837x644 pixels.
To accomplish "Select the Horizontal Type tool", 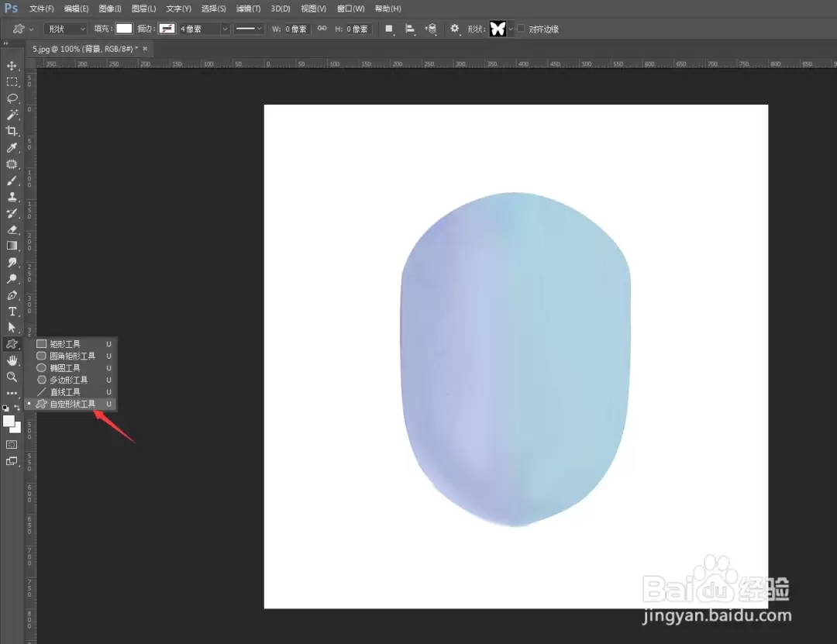I will click(x=12, y=312).
